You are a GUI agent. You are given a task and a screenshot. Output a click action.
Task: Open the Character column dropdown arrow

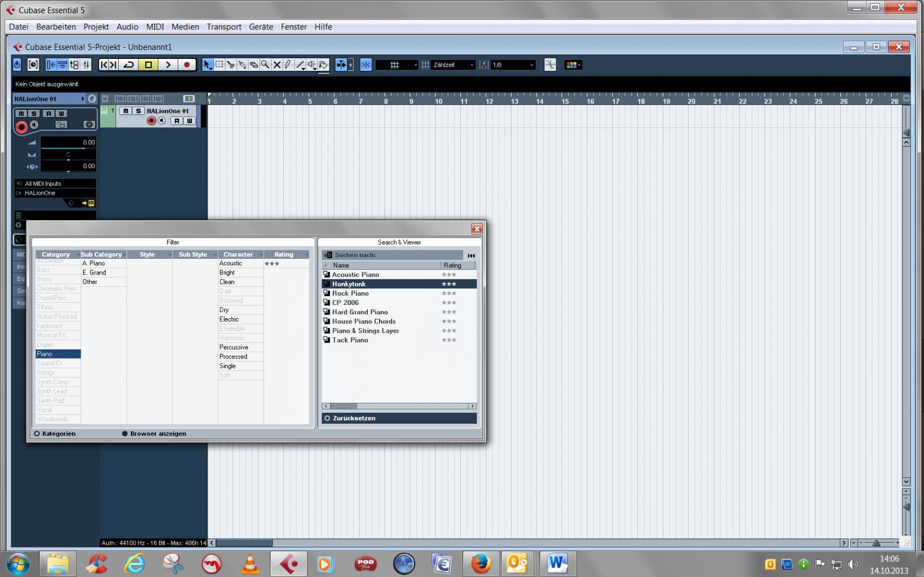coord(261,255)
